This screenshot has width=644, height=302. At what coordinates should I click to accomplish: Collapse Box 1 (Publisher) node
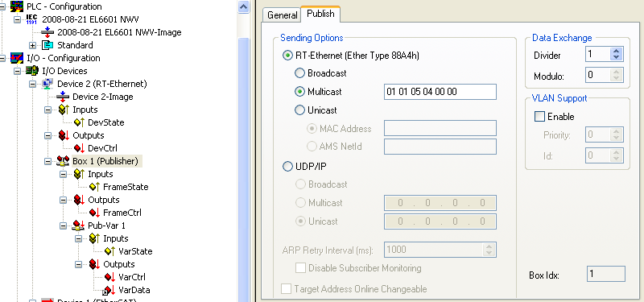coord(48,162)
